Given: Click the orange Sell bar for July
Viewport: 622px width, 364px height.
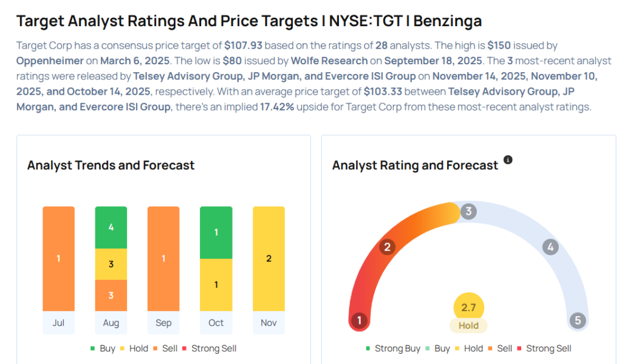Looking at the screenshot, I should (58, 258).
